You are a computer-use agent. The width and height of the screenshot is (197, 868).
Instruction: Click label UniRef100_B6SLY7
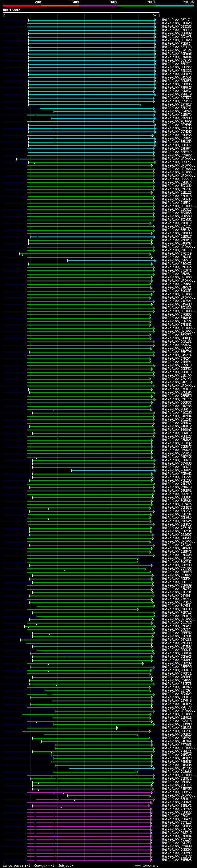(177, 162)
